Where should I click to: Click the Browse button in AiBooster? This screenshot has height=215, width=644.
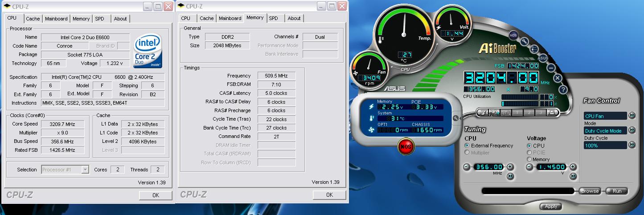click(x=590, y=191)
